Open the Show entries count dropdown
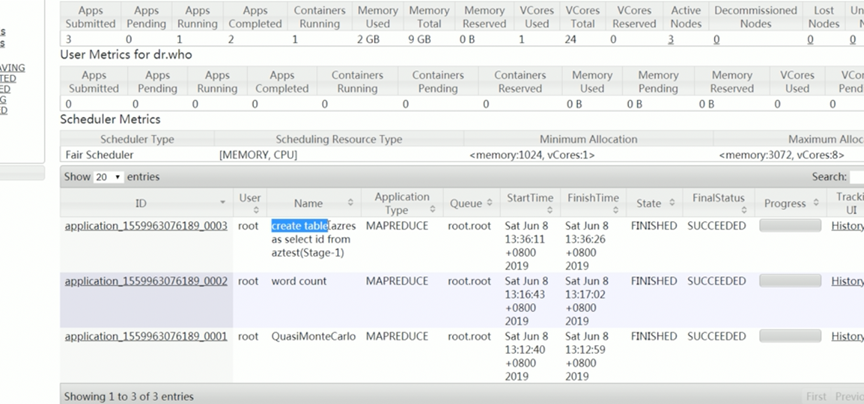This screenshot has height=404, width=864. click(108, 177)
